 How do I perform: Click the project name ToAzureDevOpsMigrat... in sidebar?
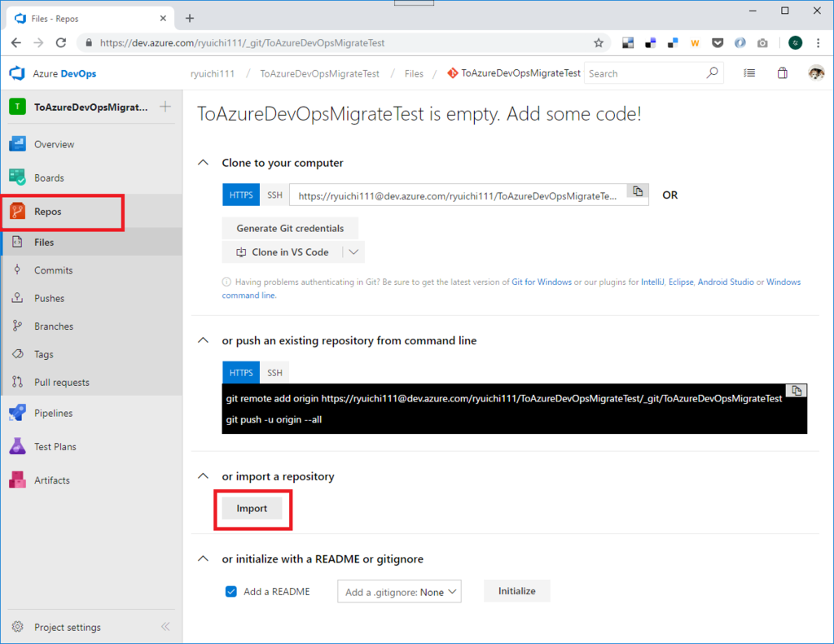pos(91,107)
